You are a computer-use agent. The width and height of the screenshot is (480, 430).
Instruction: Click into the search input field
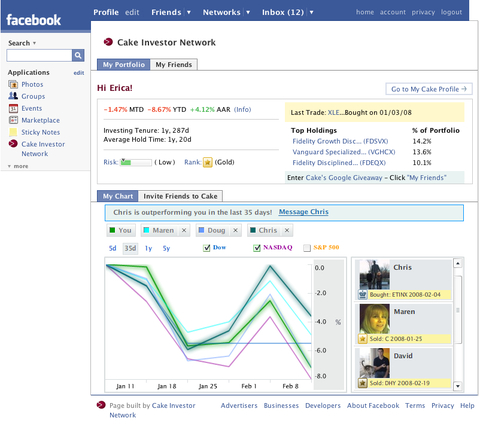click(x=39, y=55)
